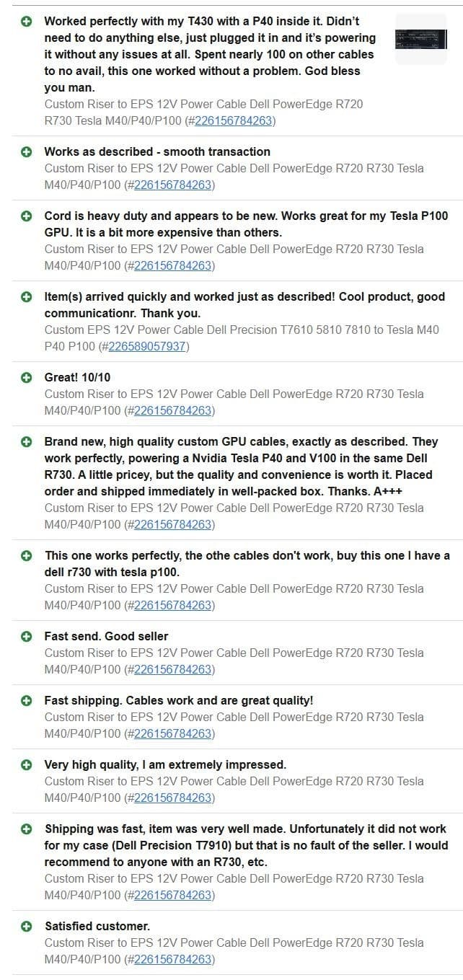
Task: Click the green plus icon beside "Cord is heavy duty"
Action: pos(27,216)
